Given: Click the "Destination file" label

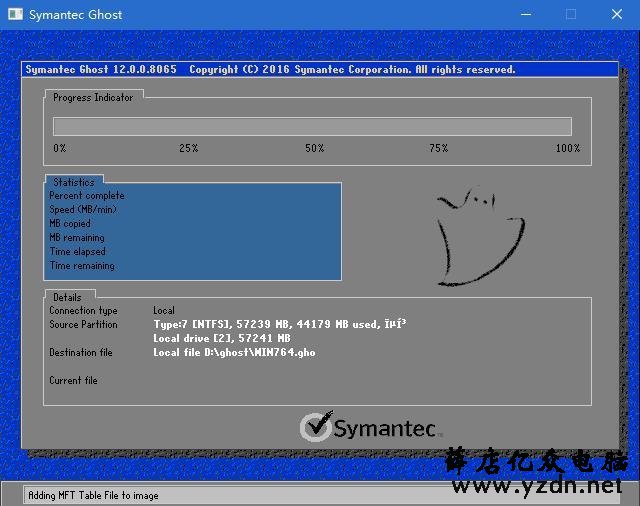Looking at the screenshot, I should (x=81, y=352).
